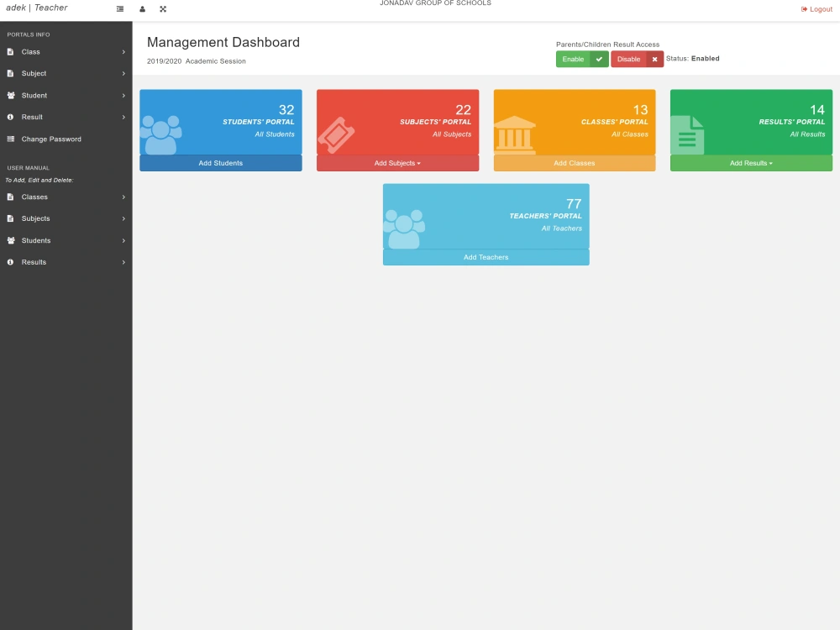Click the Students' Portal heading text
The image size is (840, 630).
point(258,122)
